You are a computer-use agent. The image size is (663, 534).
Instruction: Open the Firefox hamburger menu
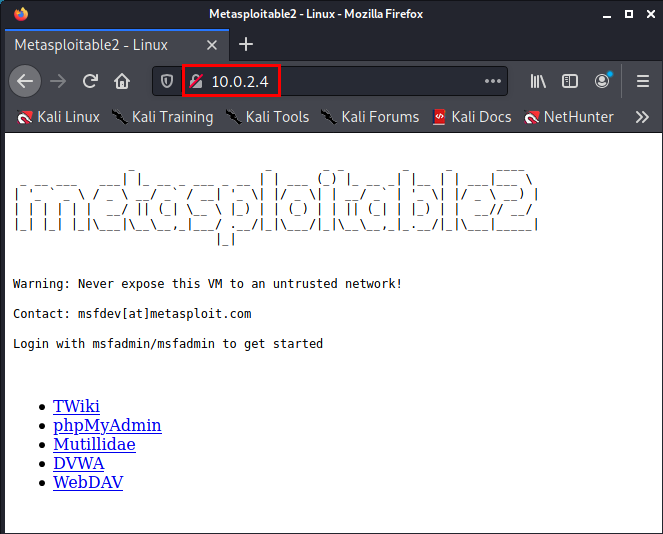[643, 81]
